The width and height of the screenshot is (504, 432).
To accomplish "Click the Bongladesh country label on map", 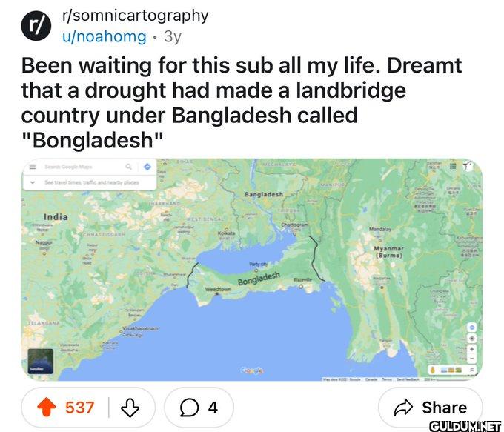I will coord(259,279).
